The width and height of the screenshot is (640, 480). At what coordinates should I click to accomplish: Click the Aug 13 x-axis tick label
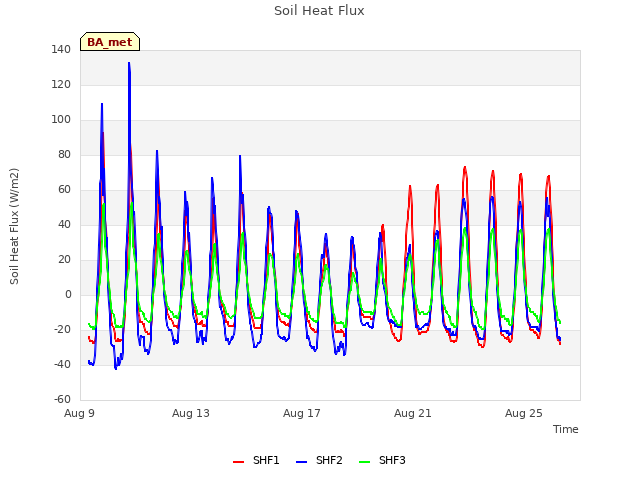point(191,413)
